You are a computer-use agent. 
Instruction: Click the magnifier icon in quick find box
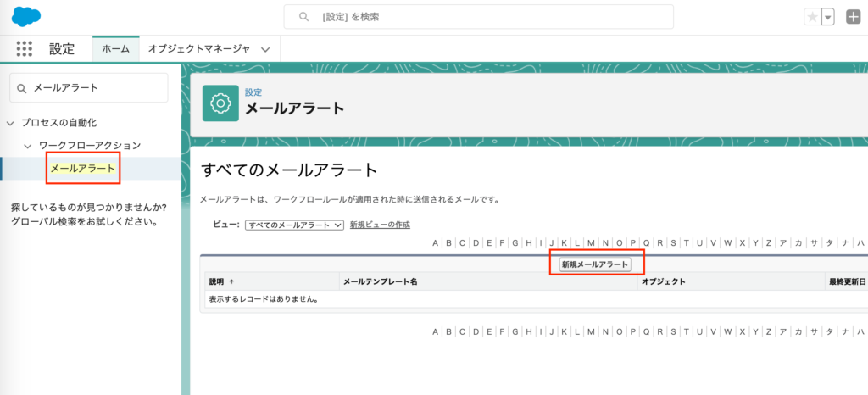pyautogui.click(x=22, y=88)
